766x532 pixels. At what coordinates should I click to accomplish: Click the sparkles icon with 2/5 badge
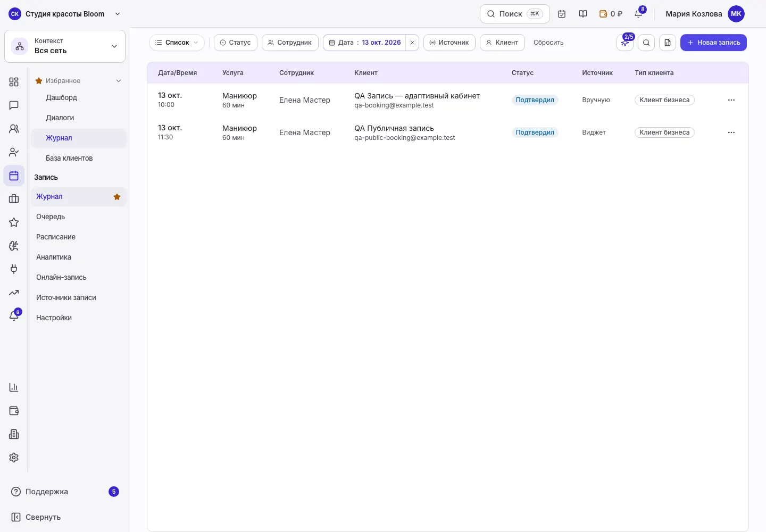(625, 43)
